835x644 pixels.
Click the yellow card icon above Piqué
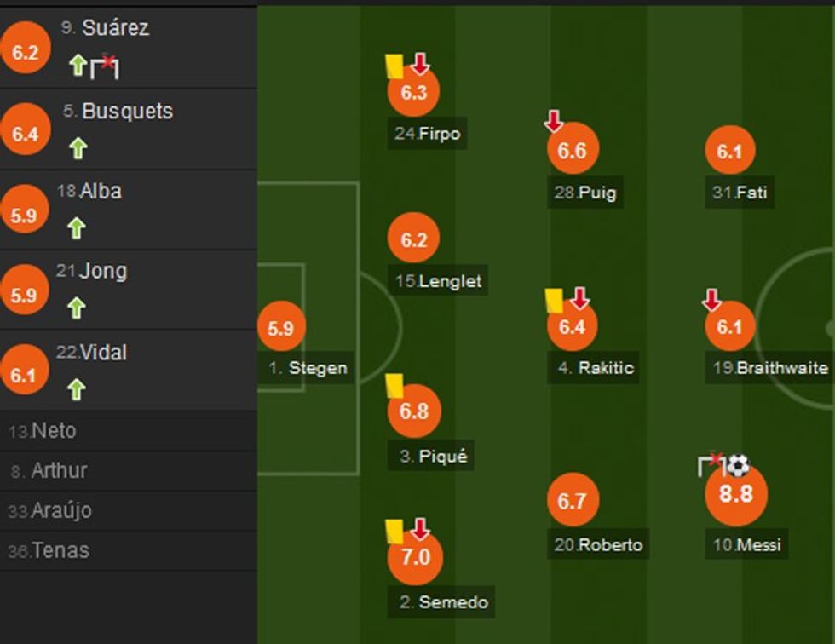pos(394,385)
